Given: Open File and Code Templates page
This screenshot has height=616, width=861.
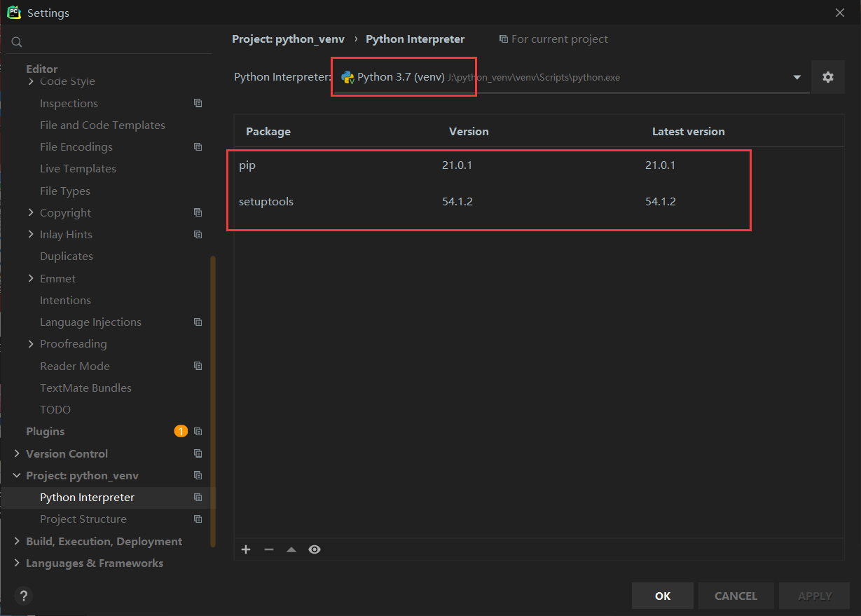Looking at the screenshot, I should [x=102, y=125].
